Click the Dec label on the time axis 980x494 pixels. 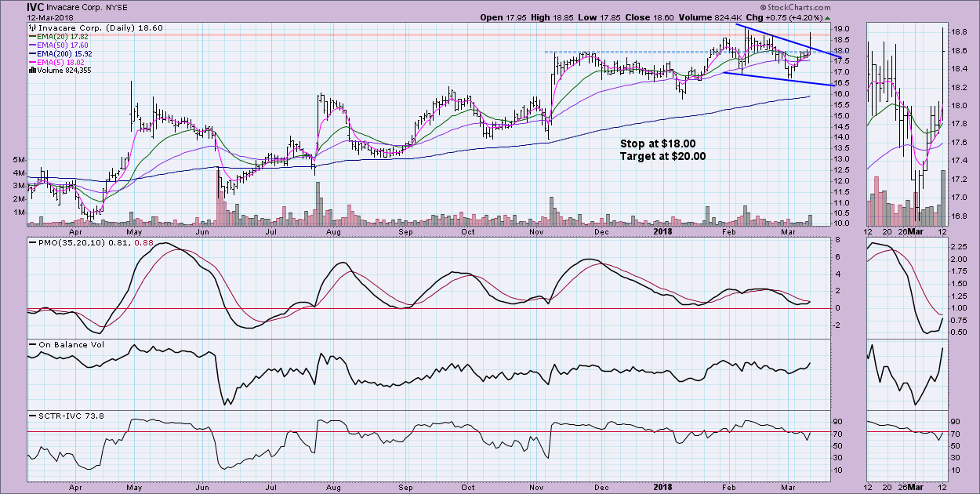[x=601, y=233]
